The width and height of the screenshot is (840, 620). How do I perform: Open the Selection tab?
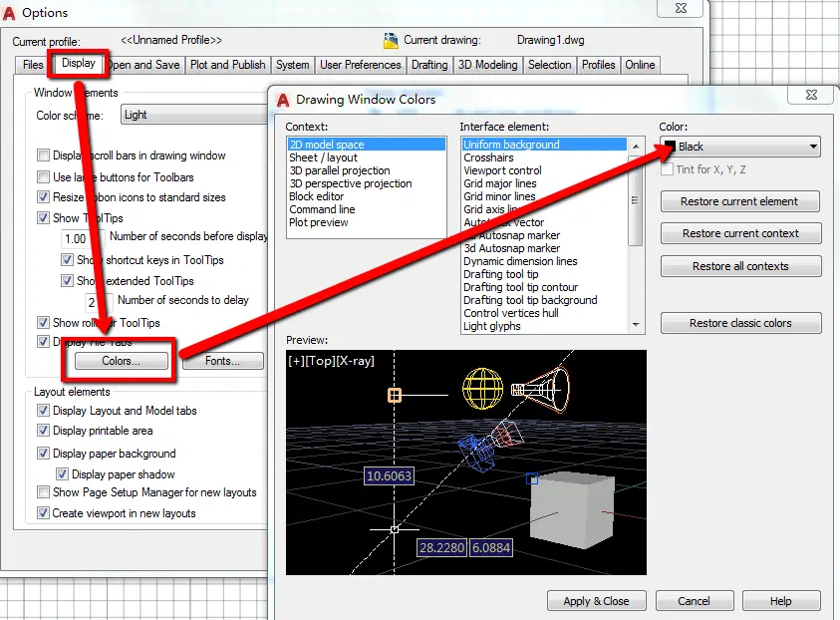[x=550, y=64]
